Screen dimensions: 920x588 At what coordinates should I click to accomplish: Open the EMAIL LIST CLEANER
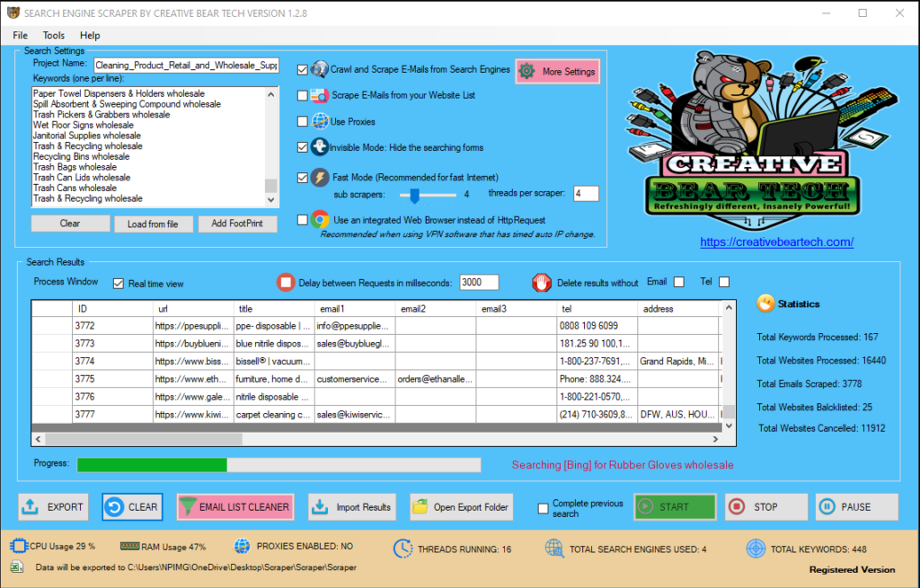tap(235, 507)
